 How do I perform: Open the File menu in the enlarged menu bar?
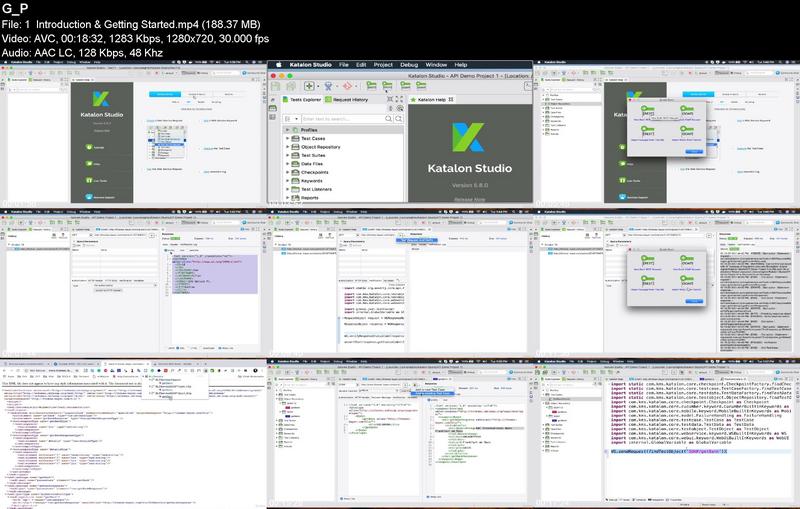point(344,65)
